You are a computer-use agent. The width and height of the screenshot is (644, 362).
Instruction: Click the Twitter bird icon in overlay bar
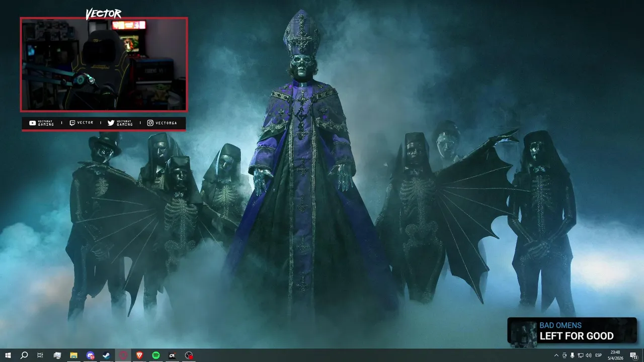(111, 123)
